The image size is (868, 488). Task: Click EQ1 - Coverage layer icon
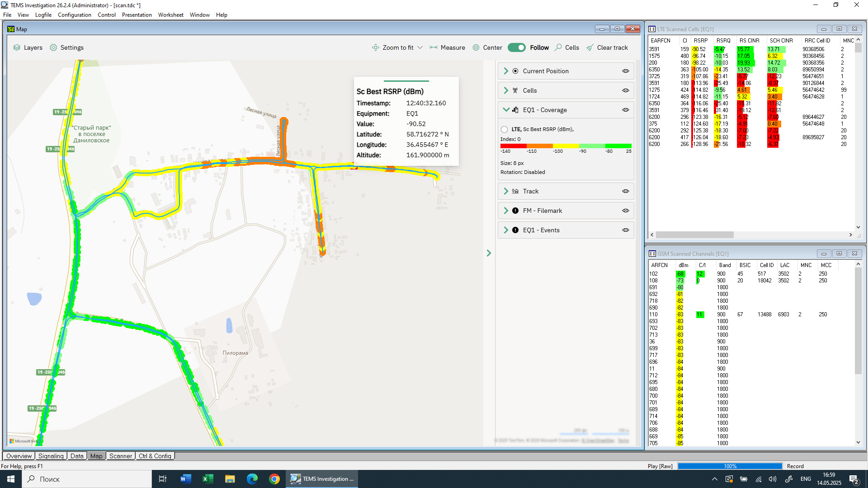515,110
